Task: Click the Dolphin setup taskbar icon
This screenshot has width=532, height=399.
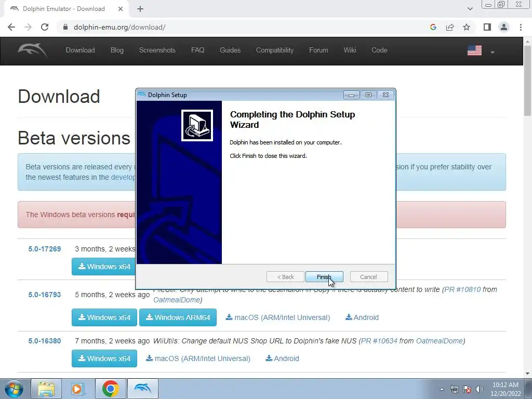Action: pyautogui.click(x=142, y=389)
